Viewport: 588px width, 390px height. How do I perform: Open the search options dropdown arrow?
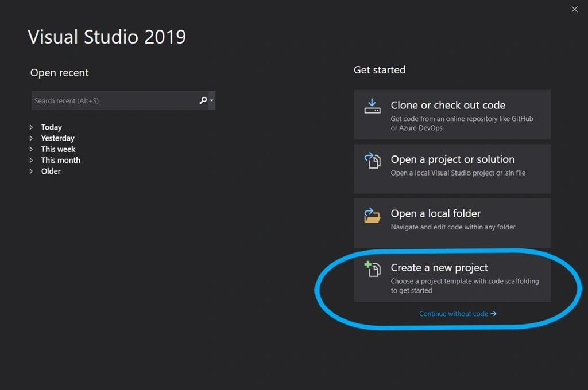[x=211, y=100]
